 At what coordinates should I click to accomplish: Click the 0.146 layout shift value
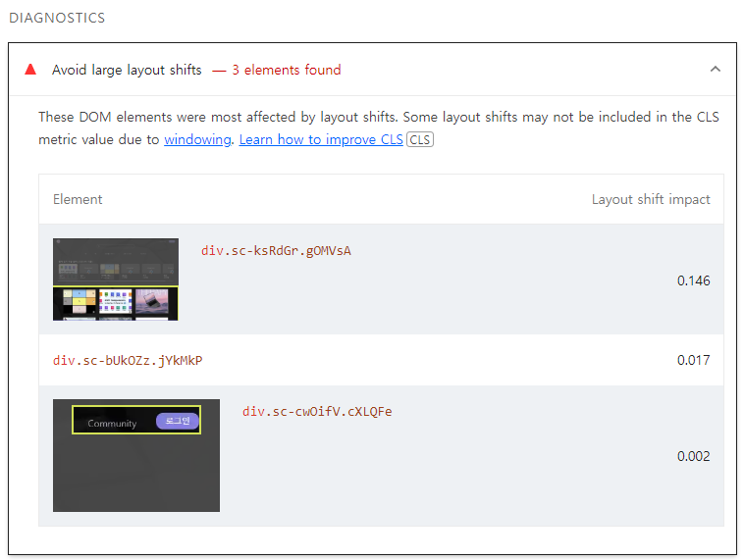tap(693, 280)
